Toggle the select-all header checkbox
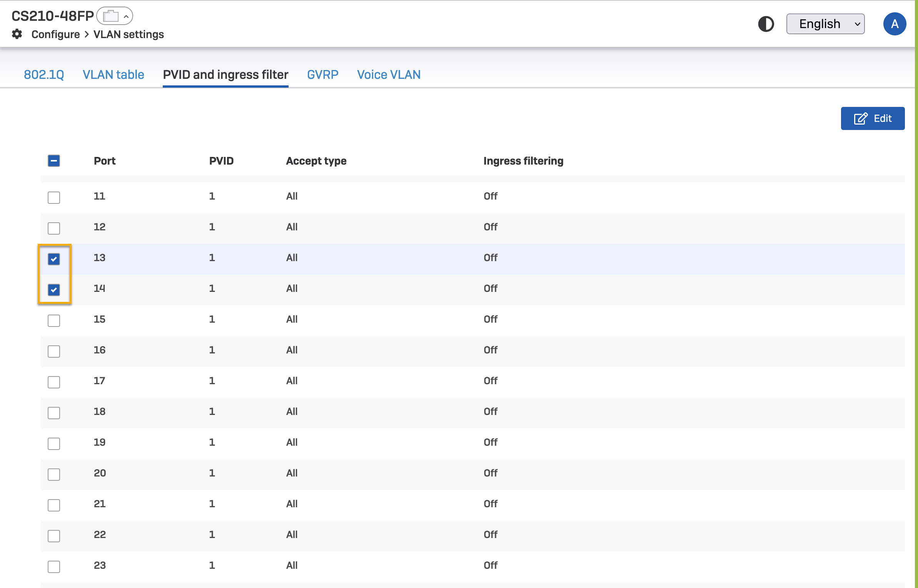The image size is (918, 588). (54, 161)
